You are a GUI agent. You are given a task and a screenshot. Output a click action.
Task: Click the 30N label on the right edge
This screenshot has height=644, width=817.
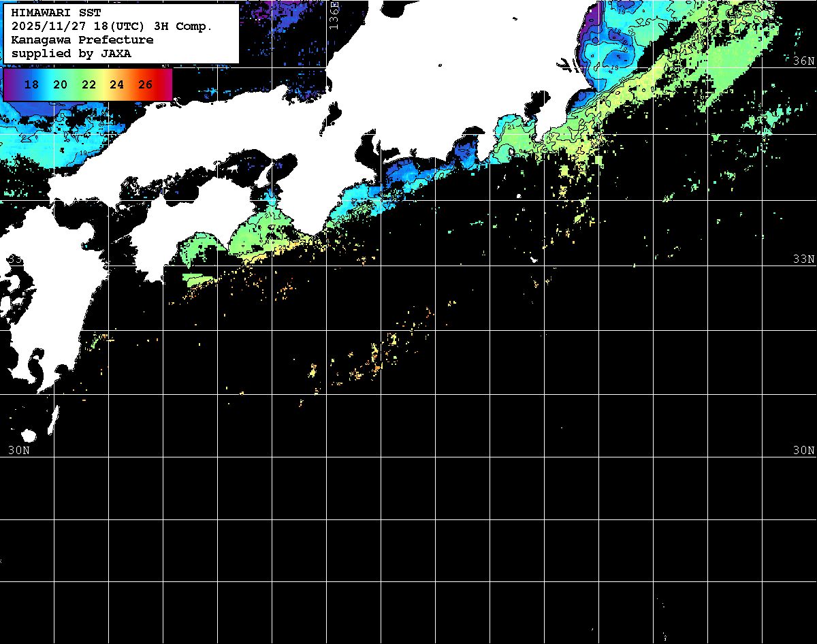coord(804,450)
